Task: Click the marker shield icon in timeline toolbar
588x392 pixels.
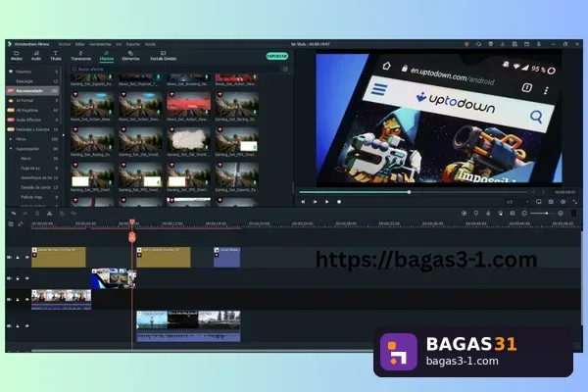Action: (x=476, y=214)
